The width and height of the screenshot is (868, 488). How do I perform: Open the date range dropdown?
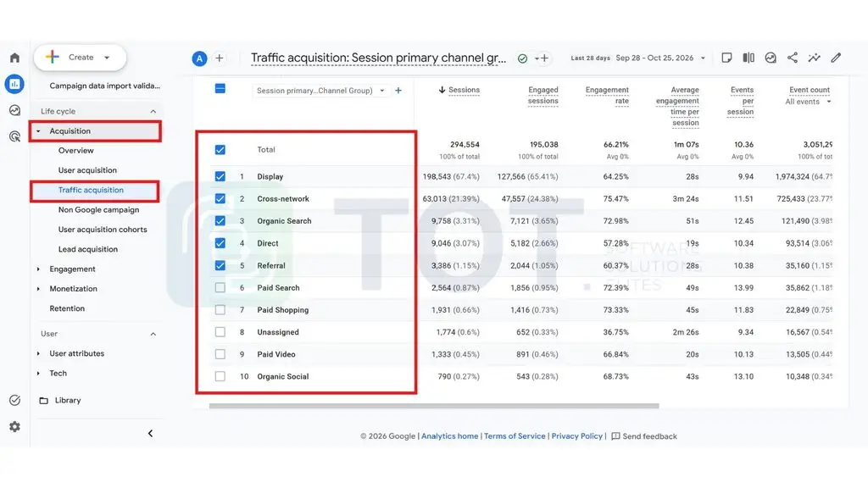pyautogui.click(x=703, y=58)
